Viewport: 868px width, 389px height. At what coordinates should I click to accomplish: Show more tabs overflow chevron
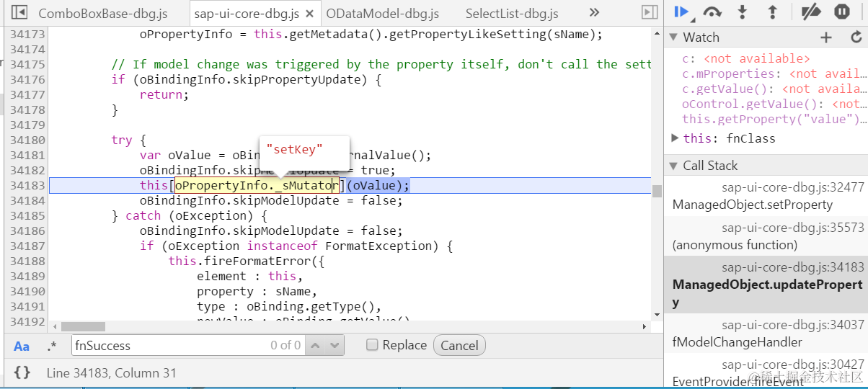(x=594, y=12)
